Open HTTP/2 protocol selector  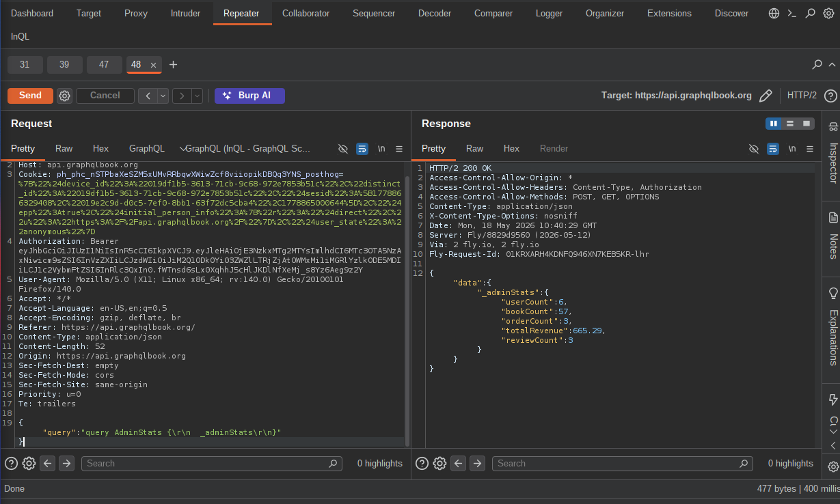click(x=802, y=96)
